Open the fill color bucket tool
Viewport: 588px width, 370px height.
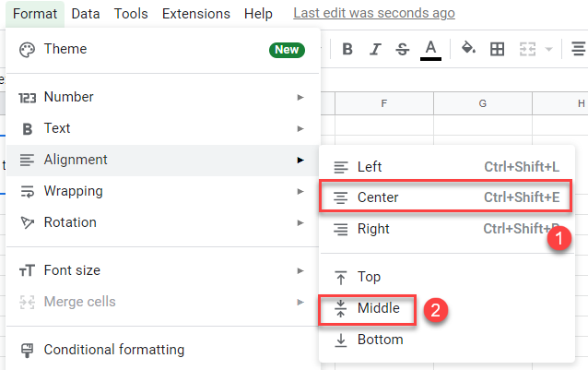(x=467, y=49)
